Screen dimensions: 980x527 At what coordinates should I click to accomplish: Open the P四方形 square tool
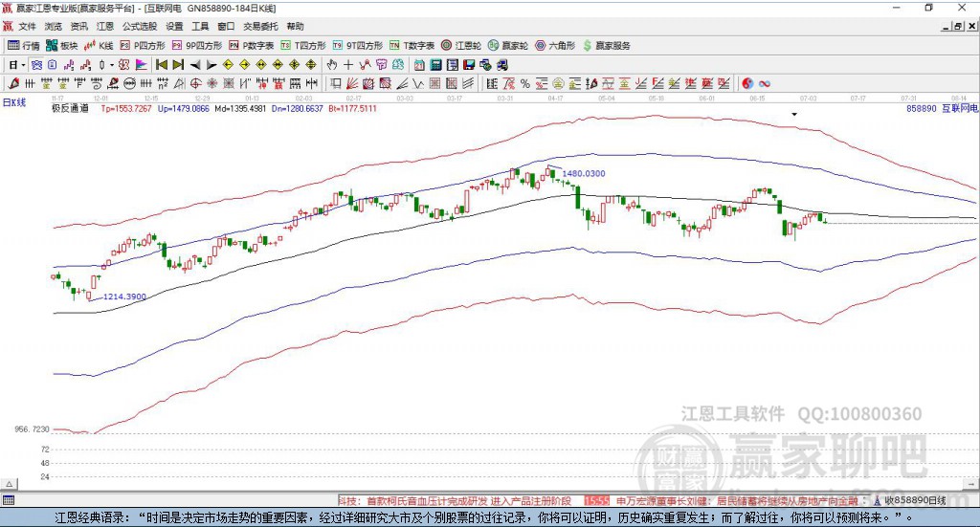(x=143, y=46)
